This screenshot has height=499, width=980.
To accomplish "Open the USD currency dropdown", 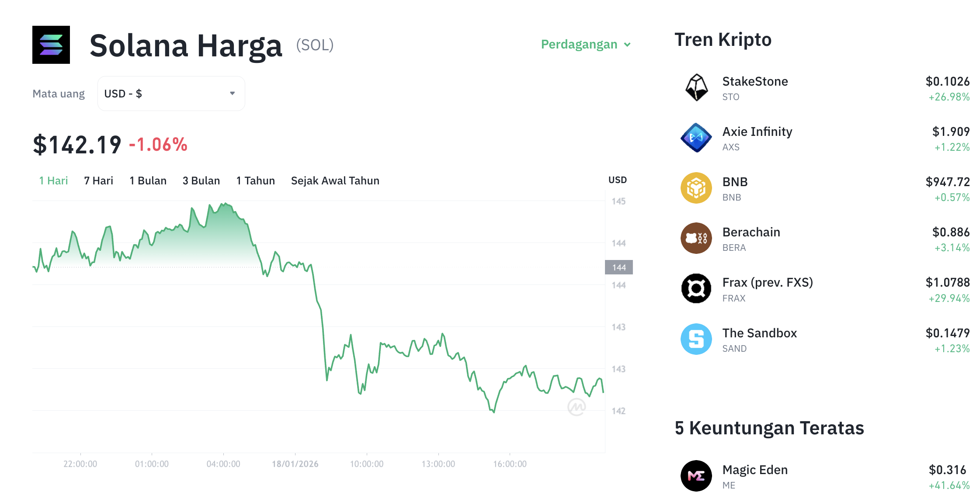I will point(171,93).
